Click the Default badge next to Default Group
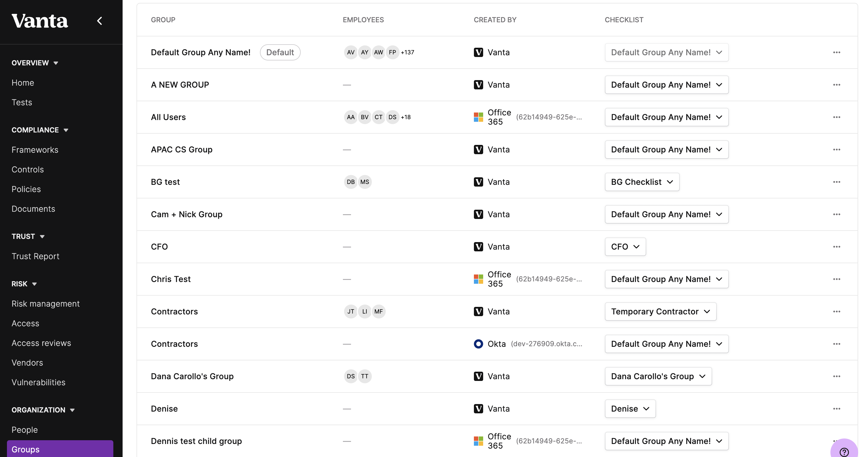Screen dimensions: 868x457 280,52
